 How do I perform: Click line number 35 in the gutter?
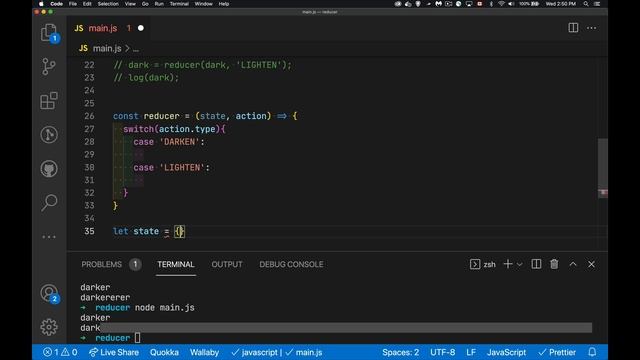click(x=89, y=231)
